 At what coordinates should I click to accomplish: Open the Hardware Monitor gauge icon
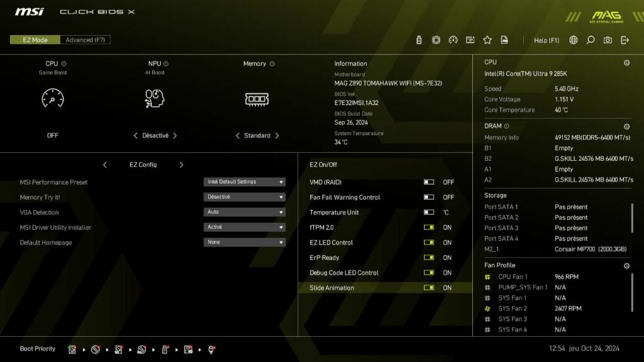(453, 40)
